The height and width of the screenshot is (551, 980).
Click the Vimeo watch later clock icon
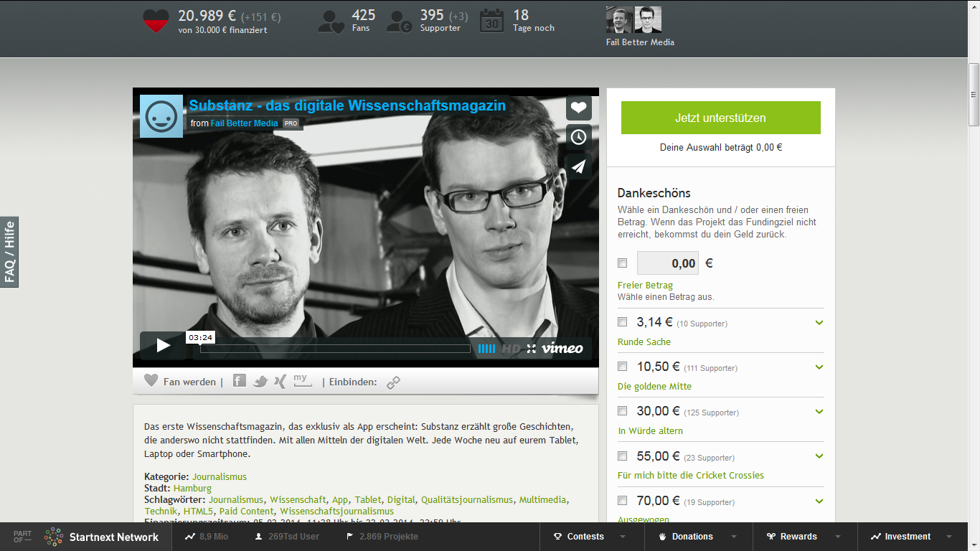(579, 137)
